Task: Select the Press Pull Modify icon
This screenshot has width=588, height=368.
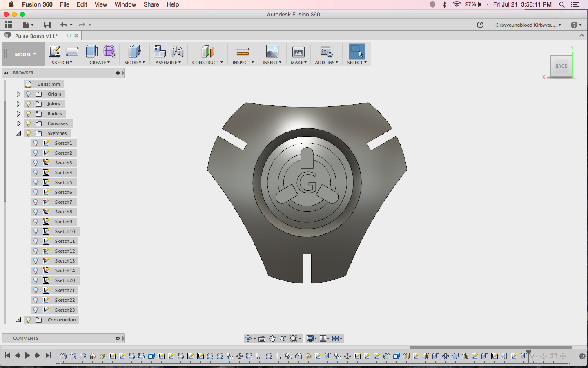Action: [134, 52]
